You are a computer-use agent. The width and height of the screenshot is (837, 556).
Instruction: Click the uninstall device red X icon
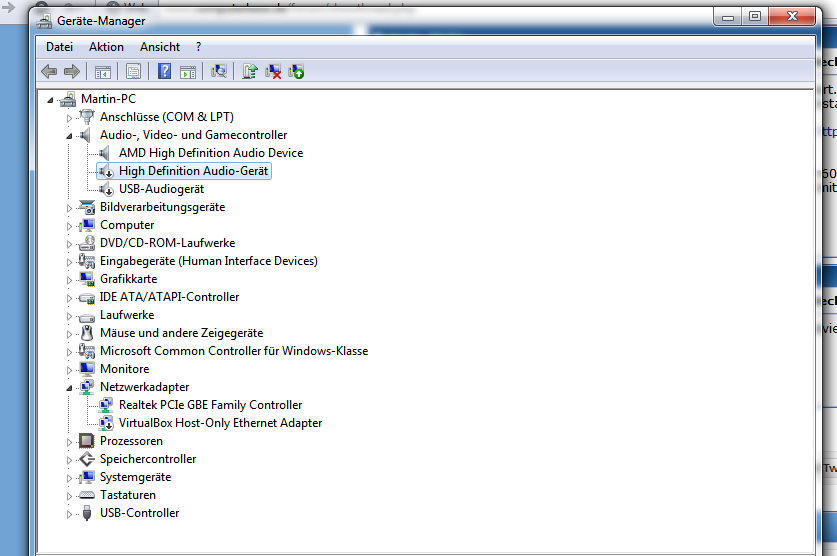click(x=273, y=72)
